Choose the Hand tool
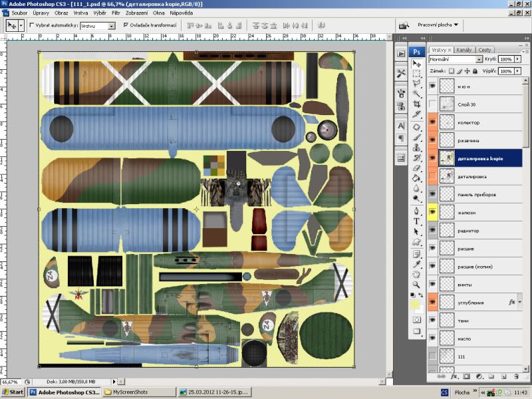The image size is (532, 399). pyautogui.click(x=417, y=273)
